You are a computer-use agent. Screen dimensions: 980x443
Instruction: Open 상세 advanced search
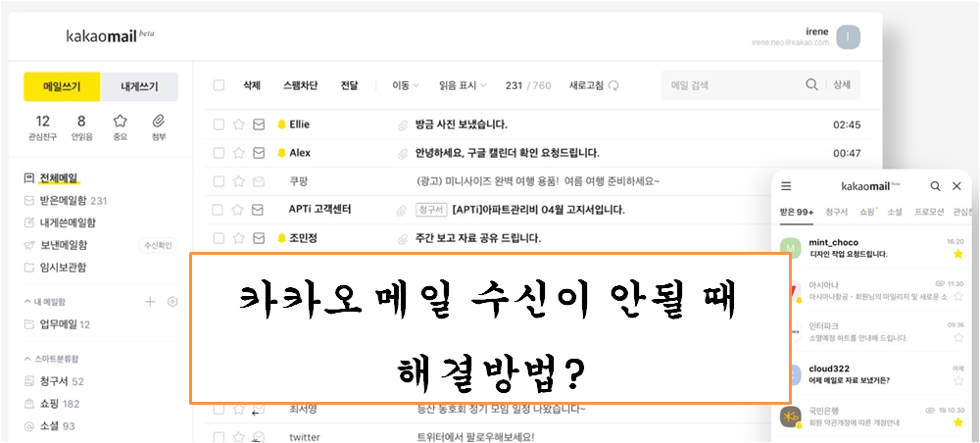842,85
